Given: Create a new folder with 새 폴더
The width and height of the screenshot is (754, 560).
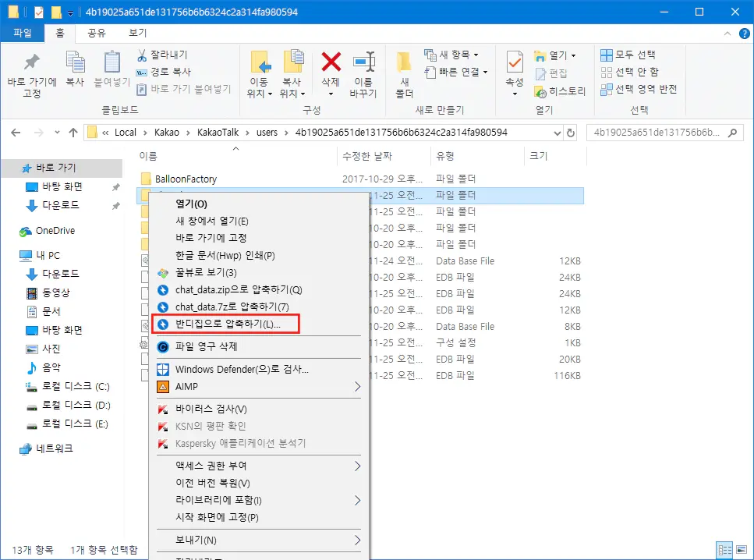Looking at the screenshot, I should pyautogui.click(x=404, y=75).
